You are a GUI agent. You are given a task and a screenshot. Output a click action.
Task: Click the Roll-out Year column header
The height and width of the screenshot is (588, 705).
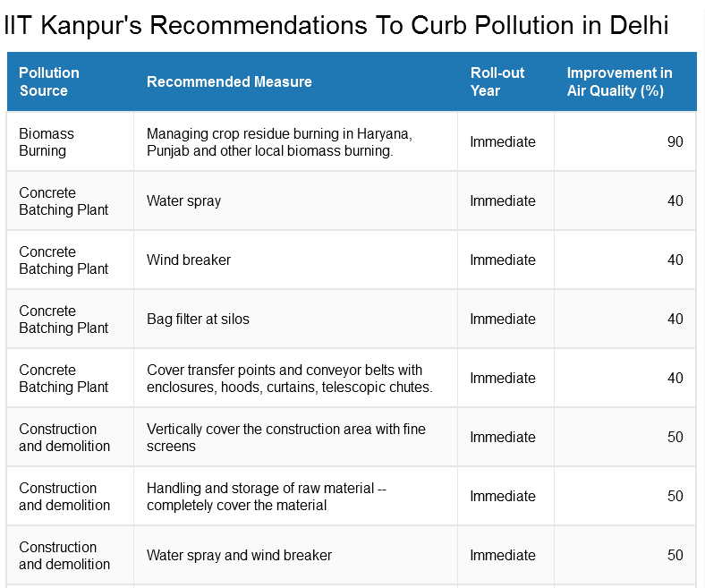tap(505, 81)
